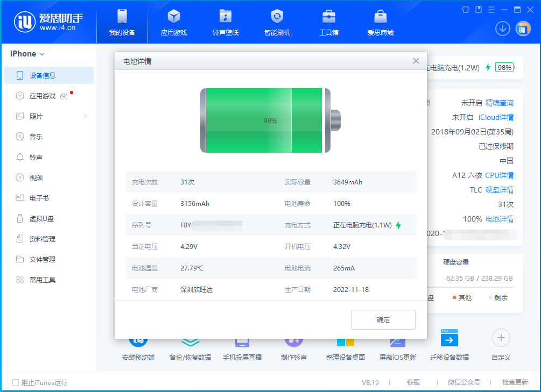
Task: Switch to the 铃声壁纸 tab
Action: point(225,22)
